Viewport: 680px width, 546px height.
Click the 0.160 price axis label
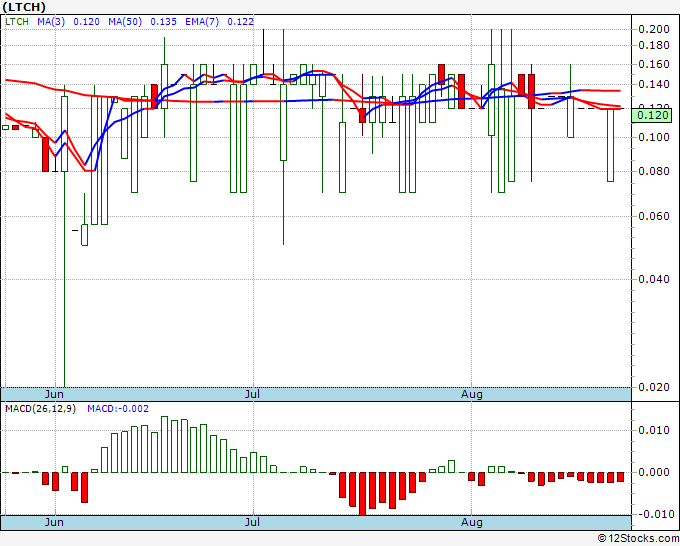pyautogui.click(x=654, y=65)
